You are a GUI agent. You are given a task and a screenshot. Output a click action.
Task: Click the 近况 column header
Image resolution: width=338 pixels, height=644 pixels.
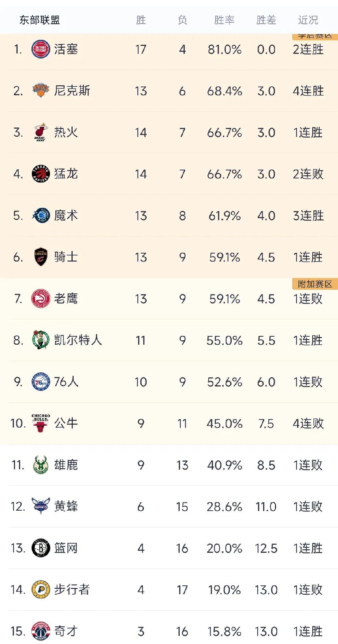coord(308,20)
